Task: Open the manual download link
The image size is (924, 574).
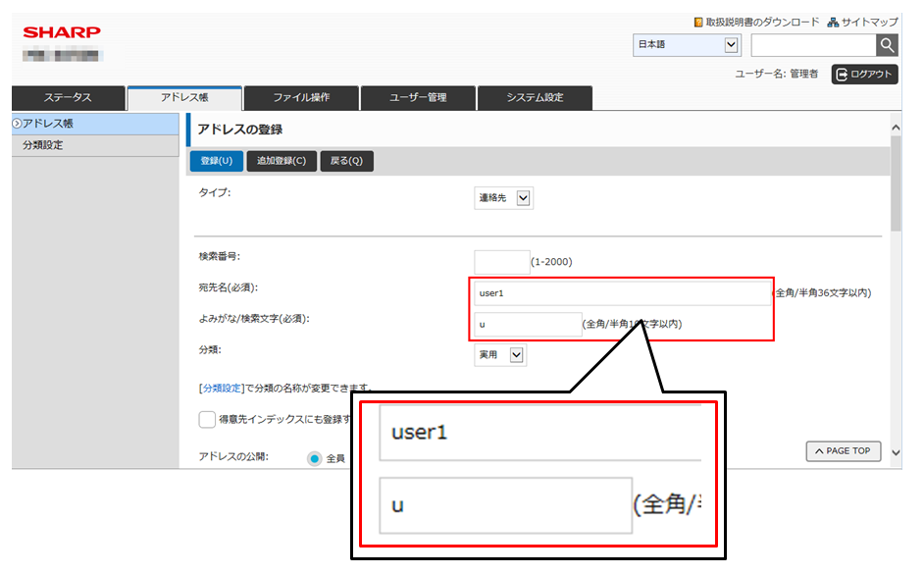Action: click(756, 23)
